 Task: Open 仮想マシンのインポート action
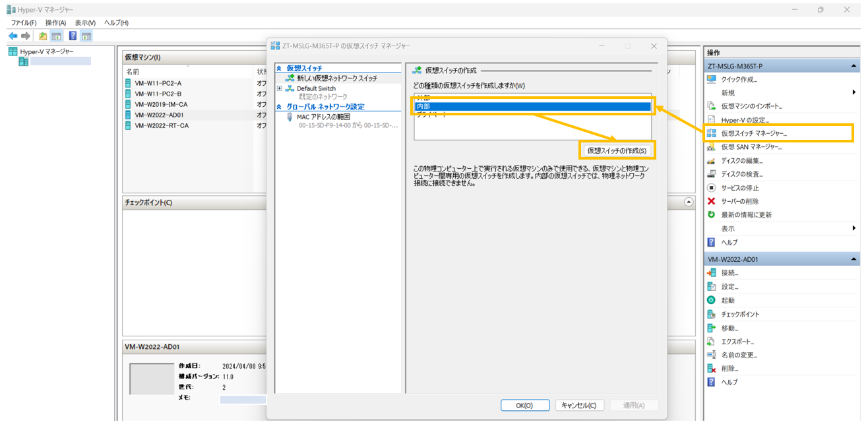pos(752,106)
